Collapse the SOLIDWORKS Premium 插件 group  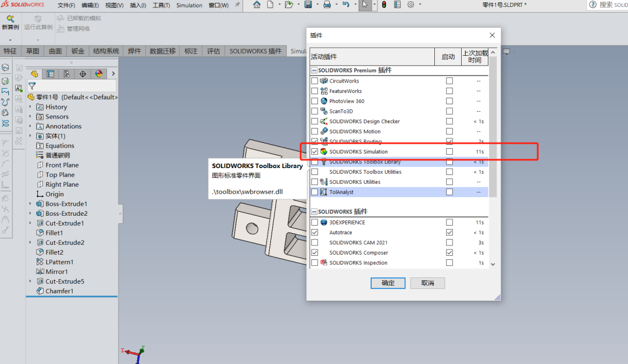(x=313, y=70)
